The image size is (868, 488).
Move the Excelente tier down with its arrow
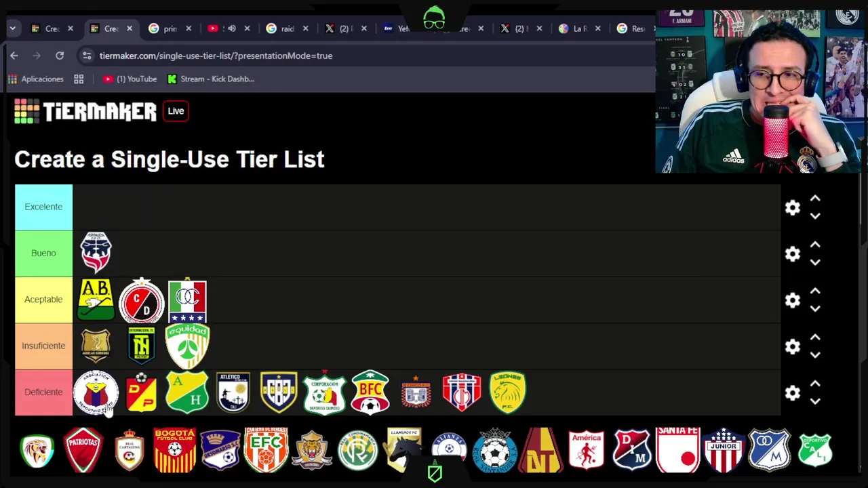(x=815, y=216)
